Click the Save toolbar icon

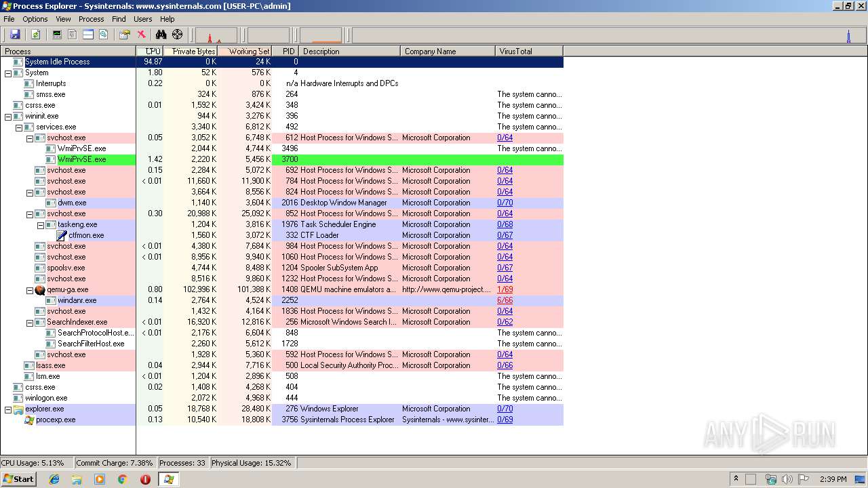pyautogui.click(x=15, y=35)
